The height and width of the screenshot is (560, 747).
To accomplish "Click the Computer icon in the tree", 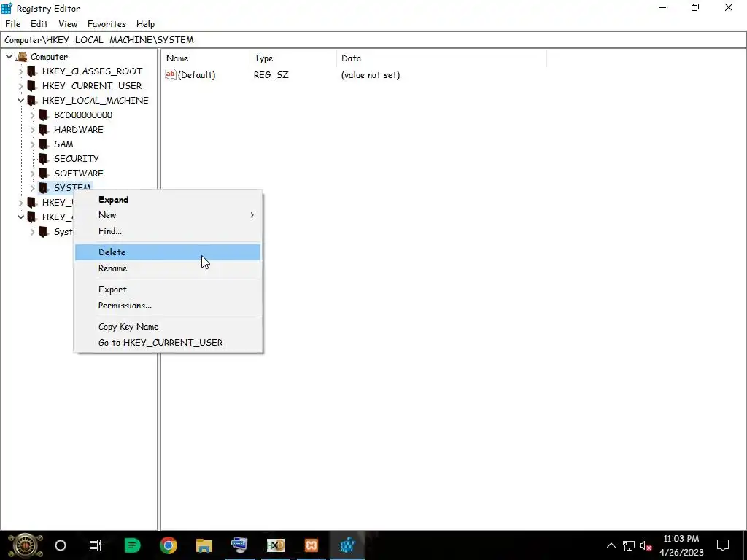I will (x=21, y=57).
